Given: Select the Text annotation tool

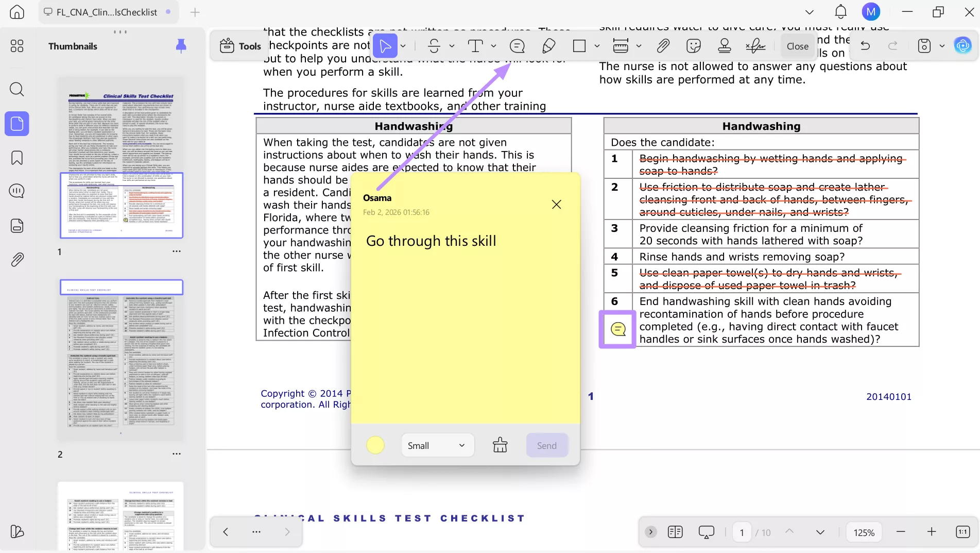Looking at the screenshot, I should click(x=475, y=46).
